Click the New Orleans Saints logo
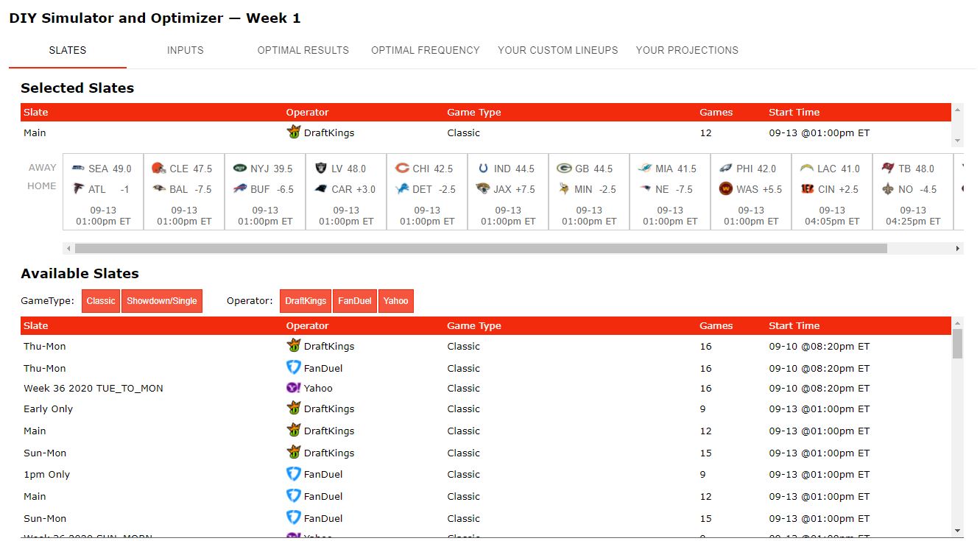Viewport: 980px width, 541px height. (888, 189)
